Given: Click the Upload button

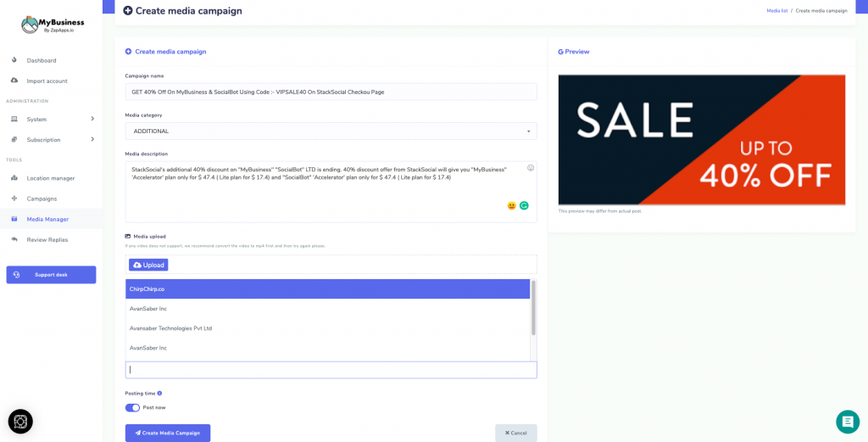Looking at the screenshot, I should tap(148, 265).
